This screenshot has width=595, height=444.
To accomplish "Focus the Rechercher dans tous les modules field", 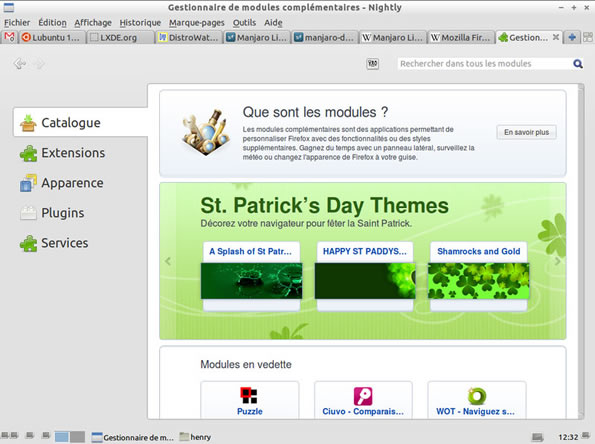I will pos(484,64).
